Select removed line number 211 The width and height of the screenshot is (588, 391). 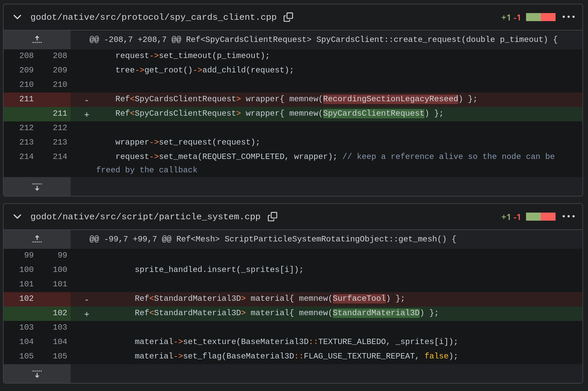pos(26,99)
